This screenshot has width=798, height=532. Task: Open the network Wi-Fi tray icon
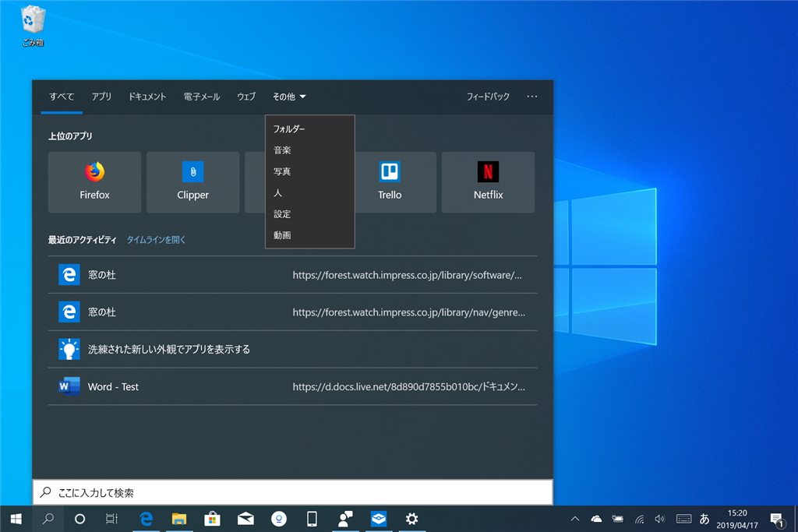click(x=639, y=519)
